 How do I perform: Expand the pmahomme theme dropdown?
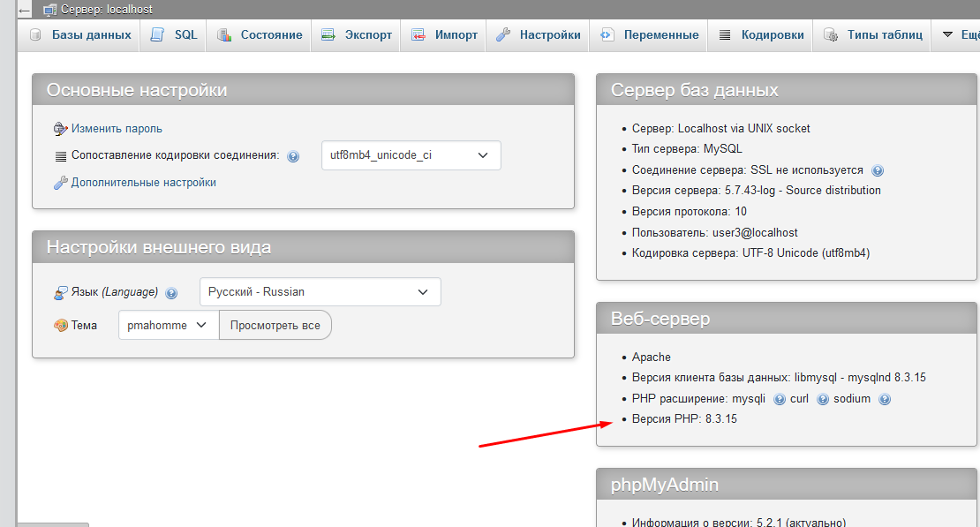point(169,325)
